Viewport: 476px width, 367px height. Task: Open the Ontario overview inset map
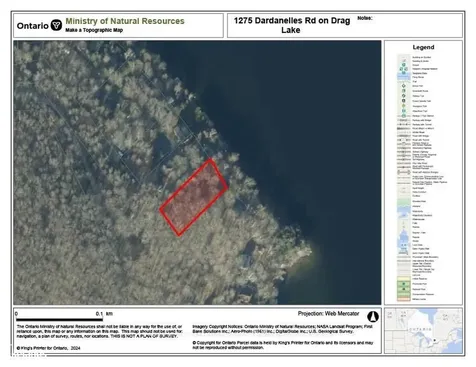click(x=423, y=331)
